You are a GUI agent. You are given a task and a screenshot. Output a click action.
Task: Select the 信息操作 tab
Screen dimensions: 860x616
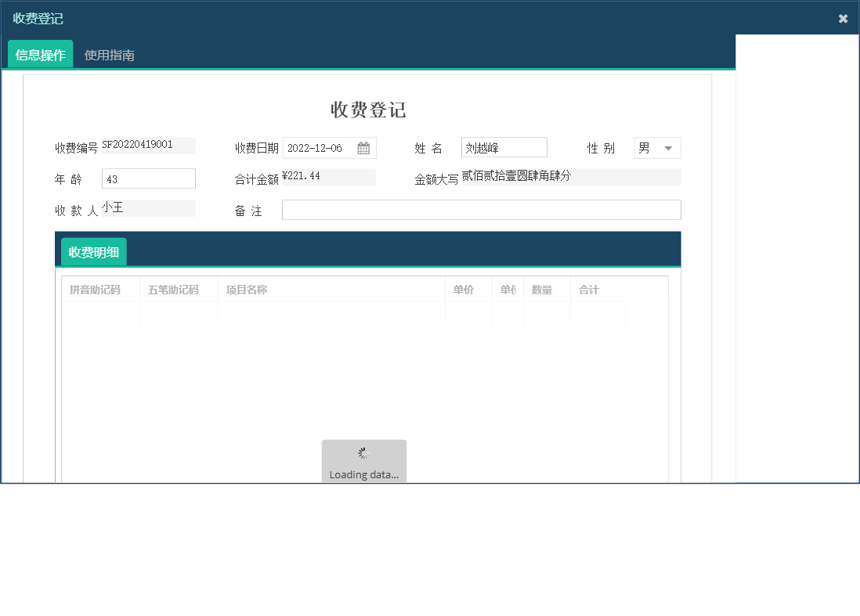click(x=39, y=55)
